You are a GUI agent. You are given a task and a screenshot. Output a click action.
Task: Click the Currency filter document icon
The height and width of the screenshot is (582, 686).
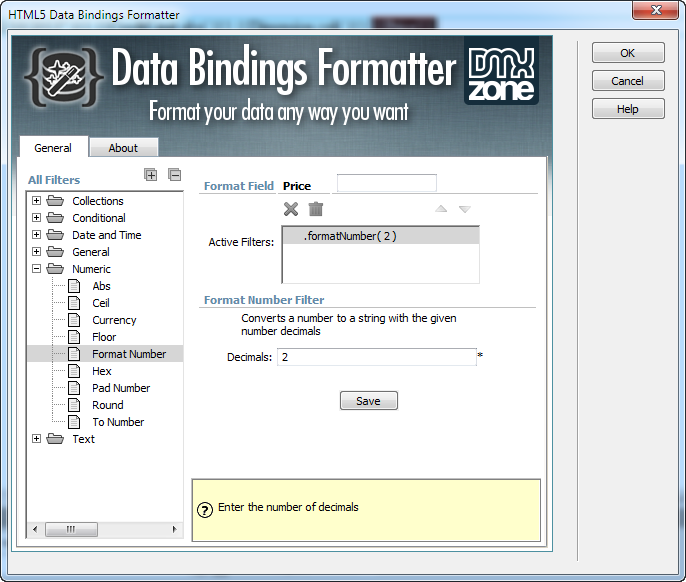coord(74,320)
